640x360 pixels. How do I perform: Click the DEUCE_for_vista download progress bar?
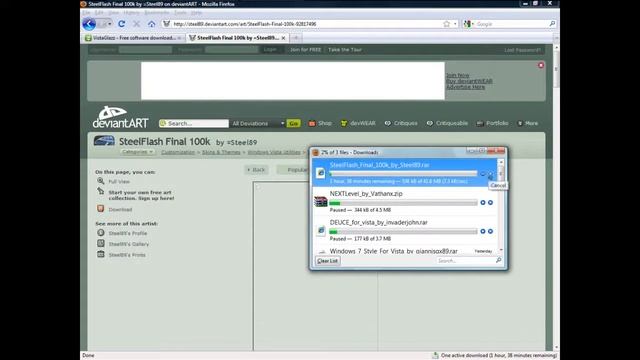point(403,231)
